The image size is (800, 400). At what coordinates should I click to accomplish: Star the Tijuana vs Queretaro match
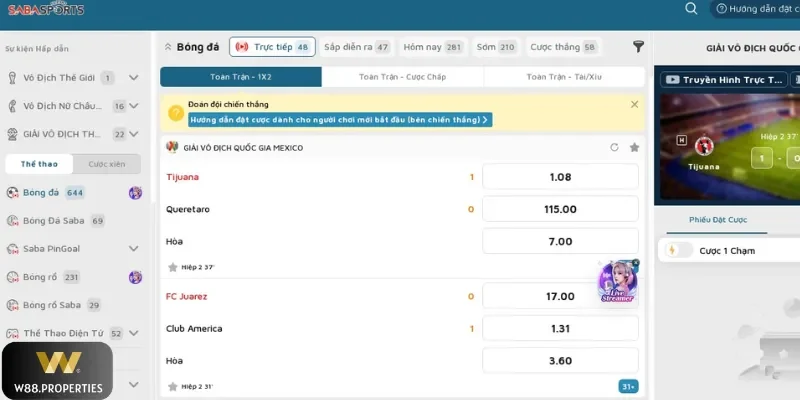pyautogui.click(x=172, y=267)
